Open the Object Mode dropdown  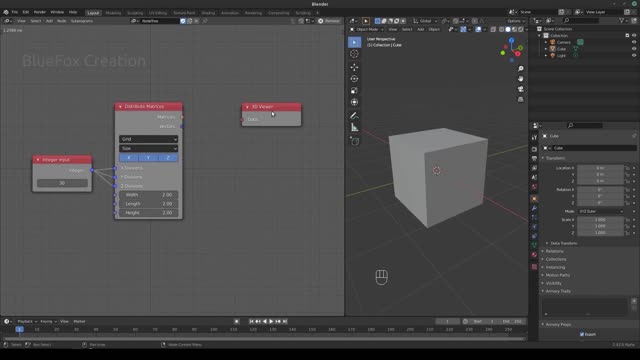(x=367, y=29)
